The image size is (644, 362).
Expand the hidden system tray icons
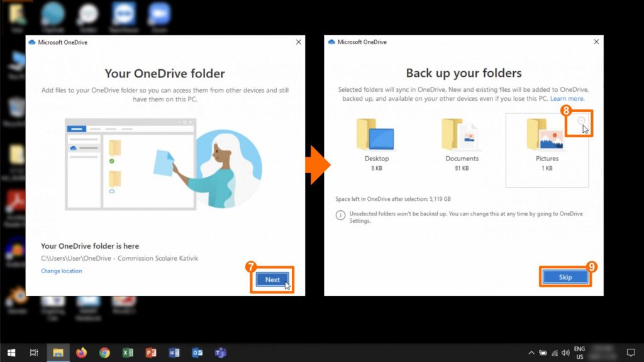point(531,353)
